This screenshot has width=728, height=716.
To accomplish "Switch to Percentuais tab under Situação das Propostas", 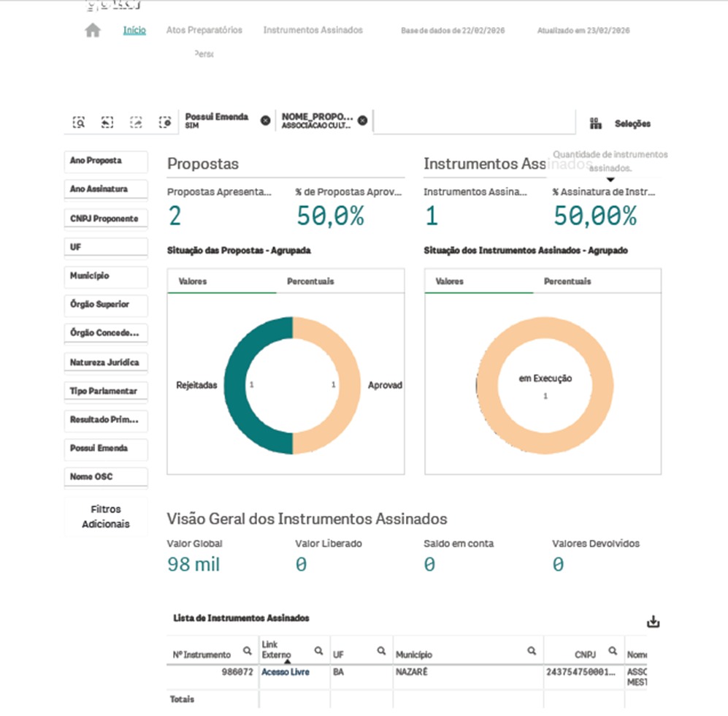I will pos(310,281).
